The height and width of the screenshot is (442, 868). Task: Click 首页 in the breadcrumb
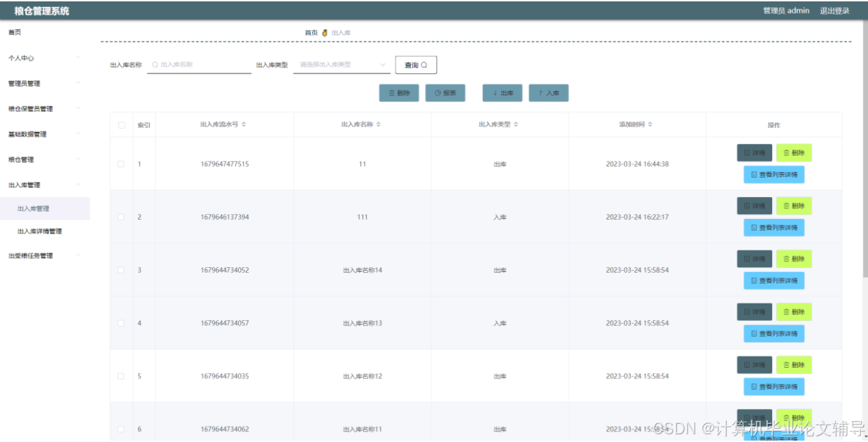coord(311,33)
